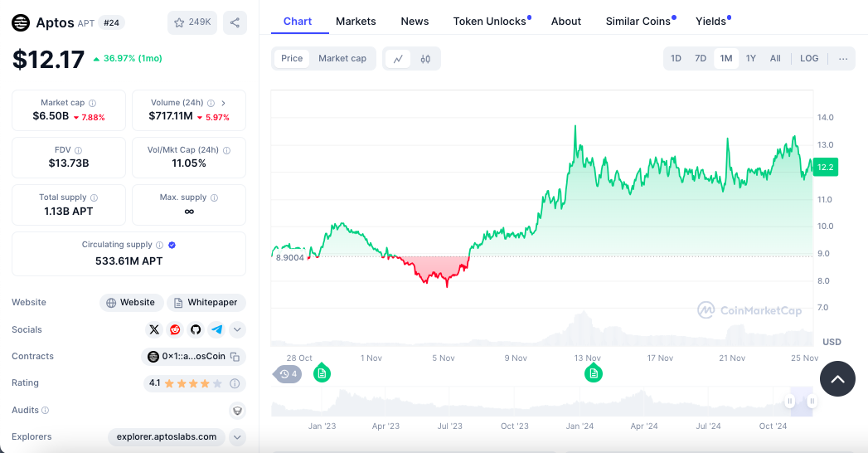Open the Whitepaper link
The image size is (868, 453).
click(206, 302)
